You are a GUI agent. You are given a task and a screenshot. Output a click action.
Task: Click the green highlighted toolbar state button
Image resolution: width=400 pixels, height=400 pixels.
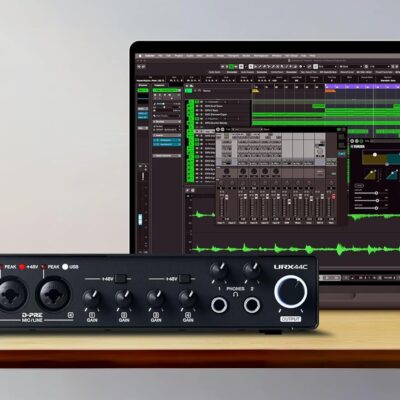click(x=231, y=66)
